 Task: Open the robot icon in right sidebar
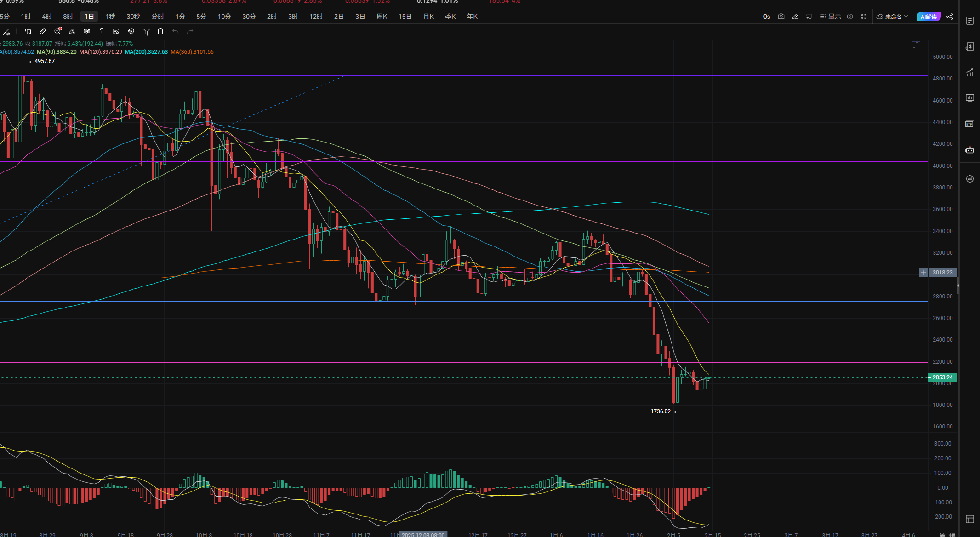[970, 150]
